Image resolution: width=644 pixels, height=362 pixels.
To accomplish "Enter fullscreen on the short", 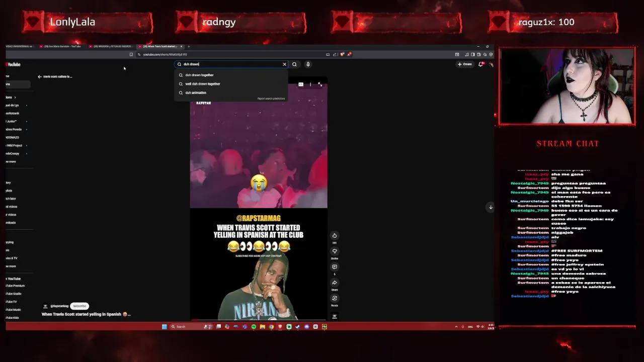I will click(x=320, y=84).
